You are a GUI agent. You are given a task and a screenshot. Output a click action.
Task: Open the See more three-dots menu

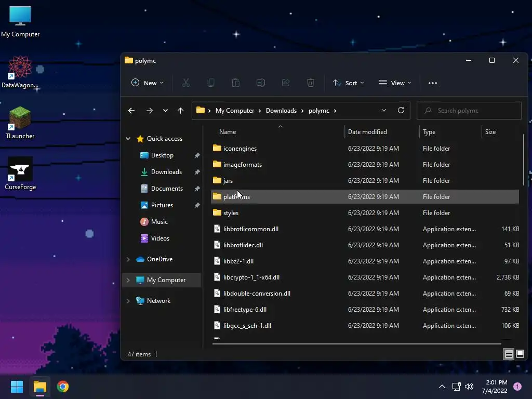433,83
